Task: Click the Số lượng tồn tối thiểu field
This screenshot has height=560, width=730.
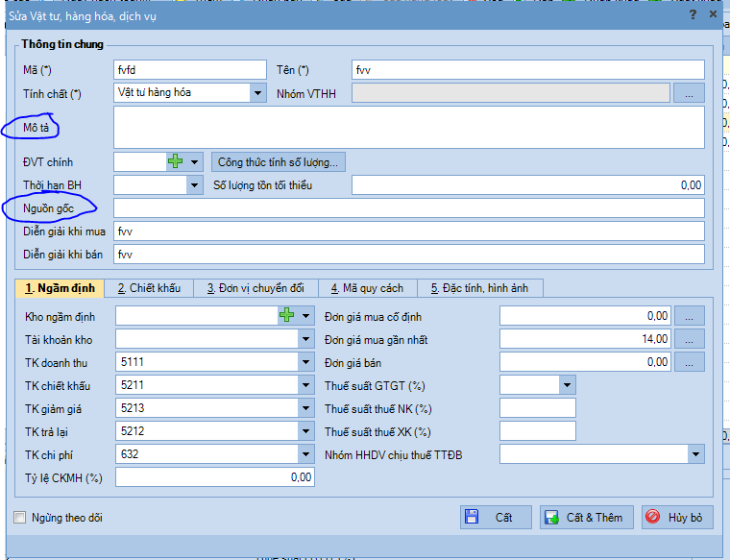Action: (x=528, y=185)
